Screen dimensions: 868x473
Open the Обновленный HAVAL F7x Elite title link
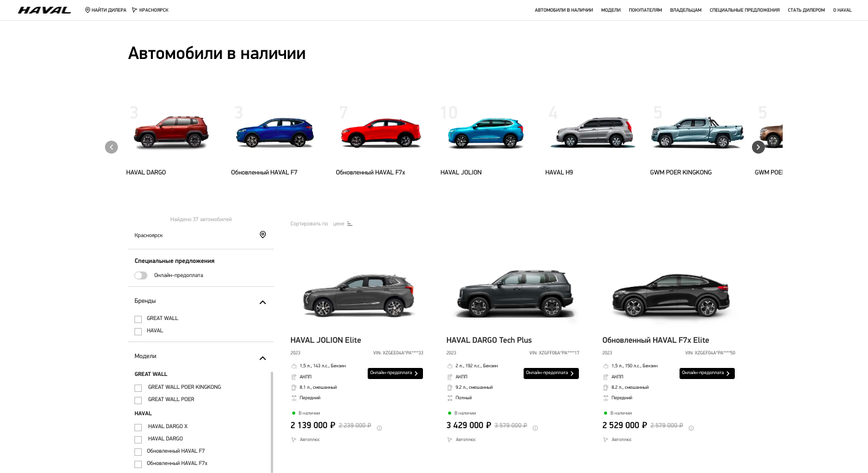656,340
